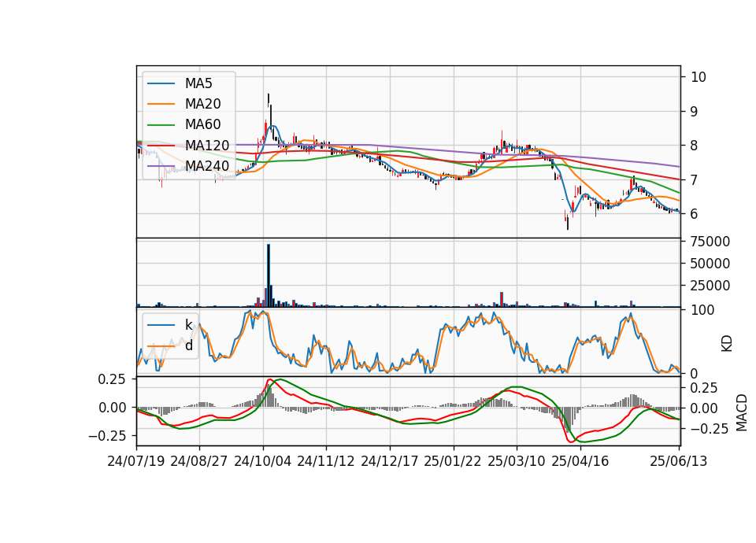The image size is (756, 543).
Task: Click the MA60 legend entry text
Action: click(x=202, y=125)
